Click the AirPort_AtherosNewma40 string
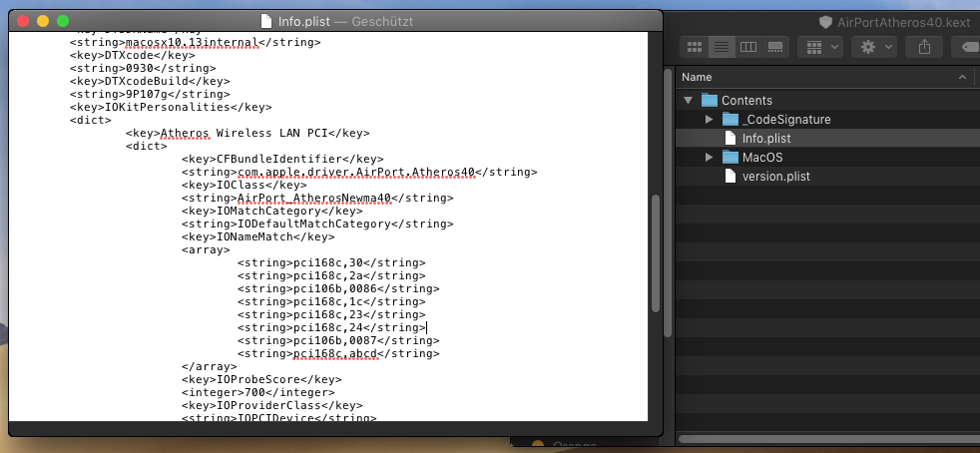Screen dimensions: 980x453 click(x=317, y=199)
